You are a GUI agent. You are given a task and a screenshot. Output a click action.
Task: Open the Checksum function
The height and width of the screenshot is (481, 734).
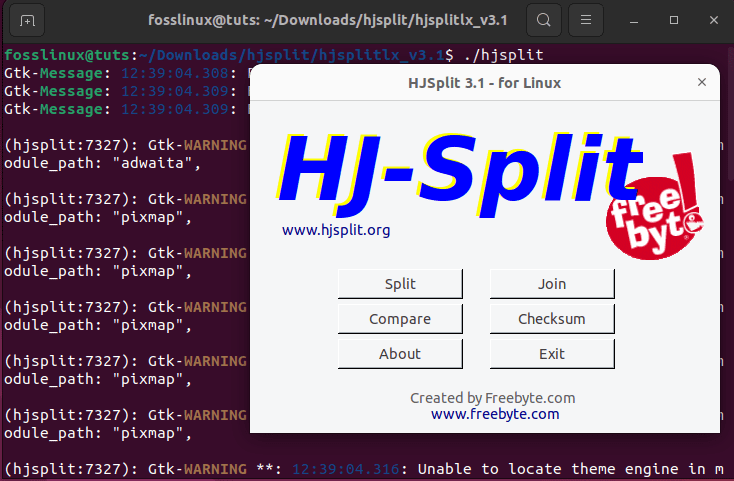pyautogui.click(x=552, y=319)
